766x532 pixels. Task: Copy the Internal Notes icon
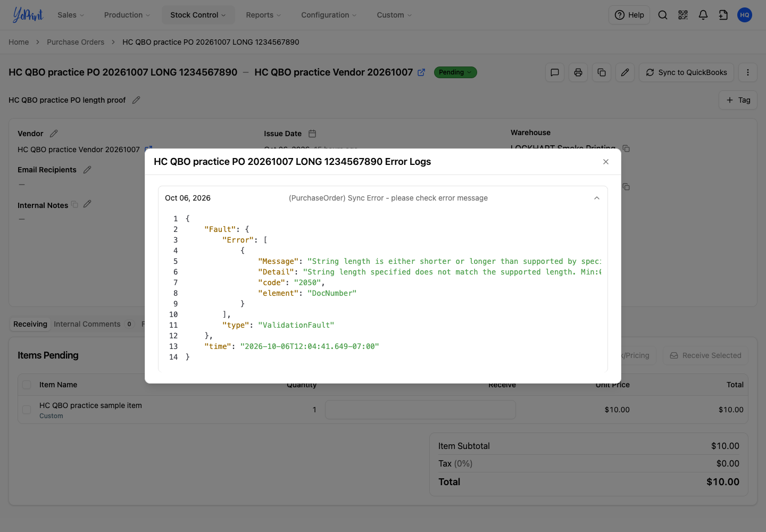74,205
